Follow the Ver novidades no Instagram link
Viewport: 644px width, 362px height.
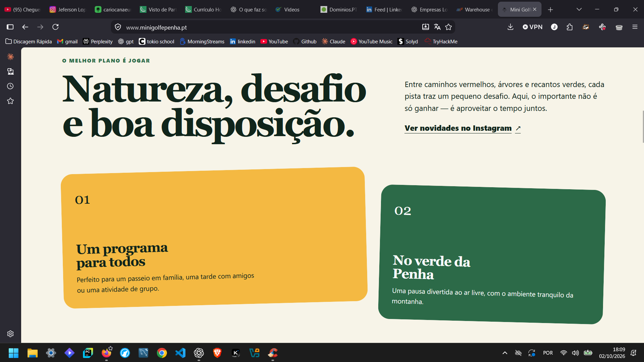pos(462,128)
